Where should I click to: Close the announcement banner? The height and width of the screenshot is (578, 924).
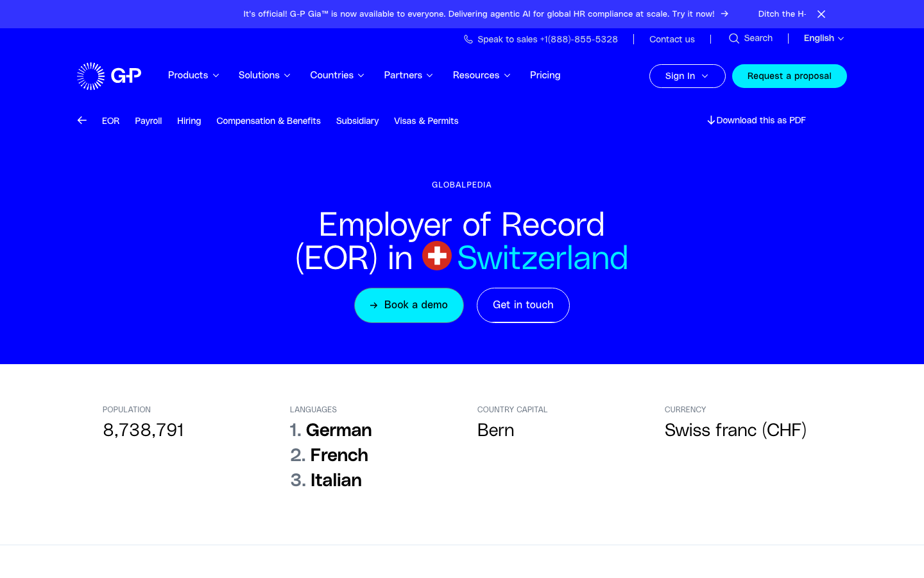(821, 14)
